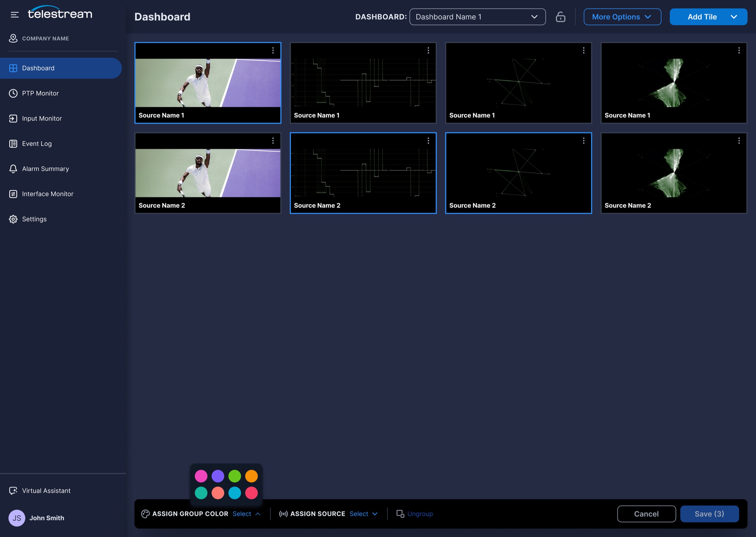Click the JS user avatar
The height and width of the screenshot is (537, 756).
click(x=17, y=518)
